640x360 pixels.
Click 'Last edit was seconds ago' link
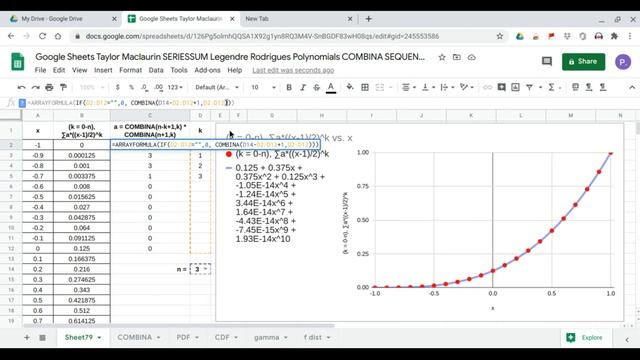[x=293, y=70]
